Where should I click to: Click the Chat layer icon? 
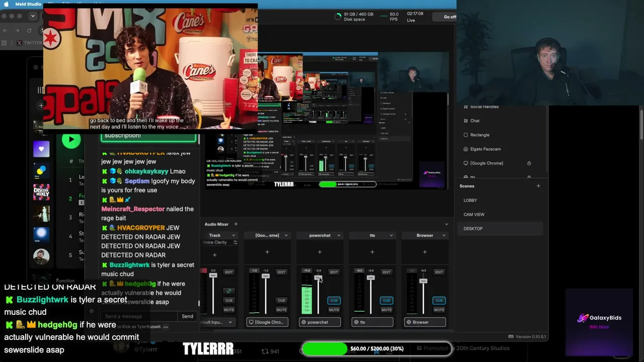click(466, 121)
